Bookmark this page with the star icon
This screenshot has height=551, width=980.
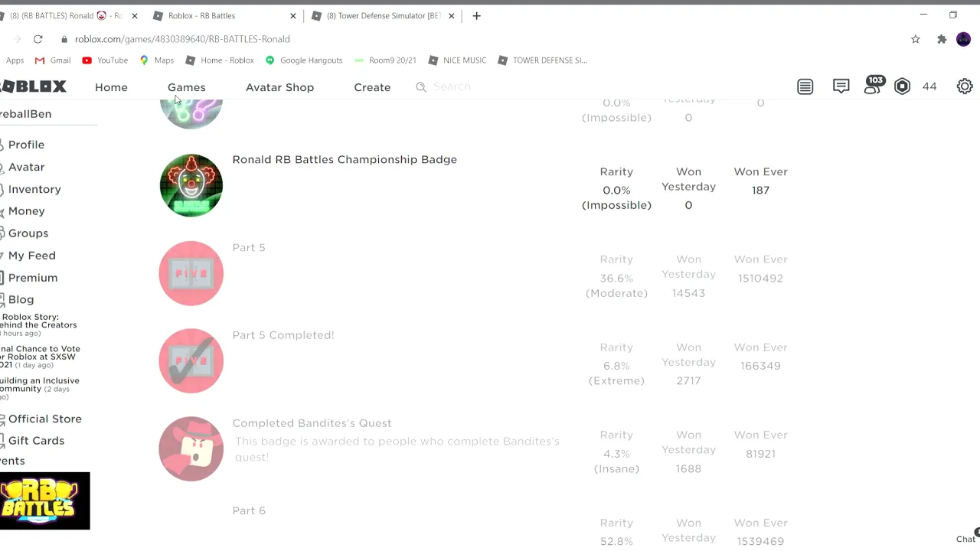(916, 39)
